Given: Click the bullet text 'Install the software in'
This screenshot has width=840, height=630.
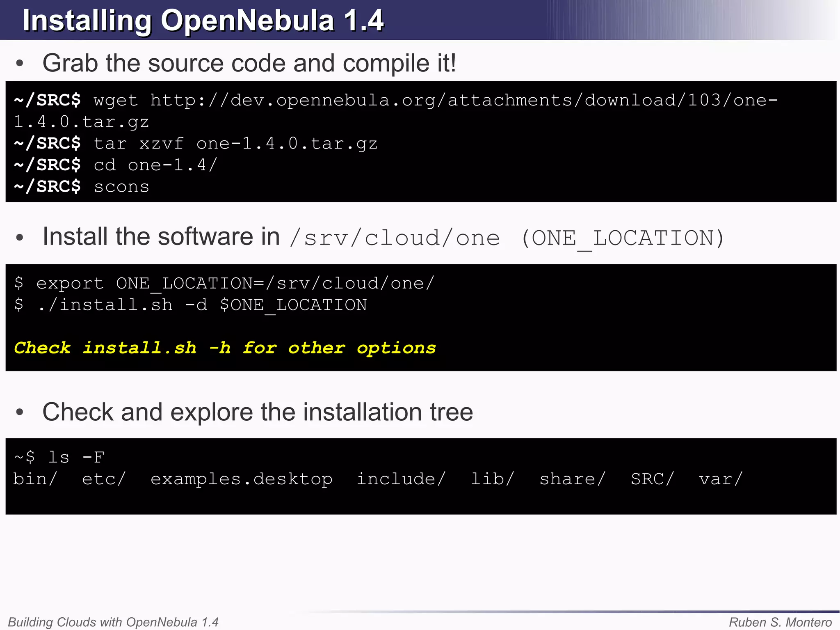Looking at the screenshot, I should click(161, 237).
